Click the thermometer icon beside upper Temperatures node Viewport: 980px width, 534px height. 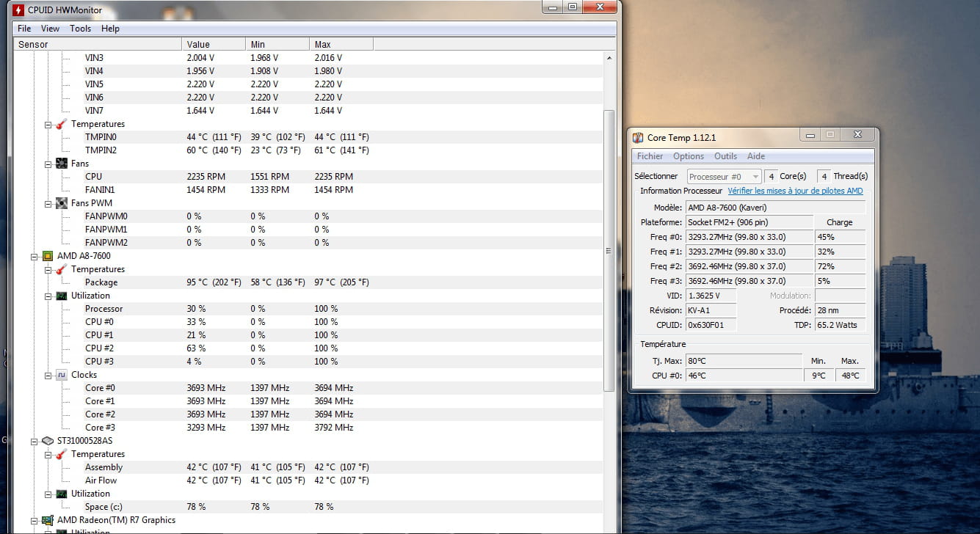[62, 124]
